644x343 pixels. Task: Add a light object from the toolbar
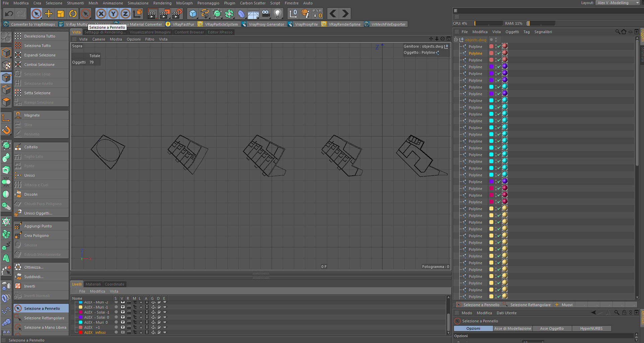pos(278,14)
